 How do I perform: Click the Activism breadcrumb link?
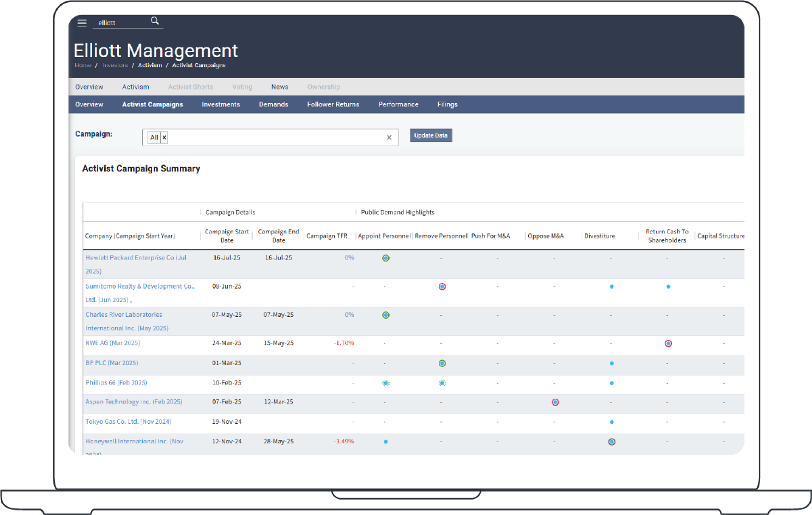point(150,65)
